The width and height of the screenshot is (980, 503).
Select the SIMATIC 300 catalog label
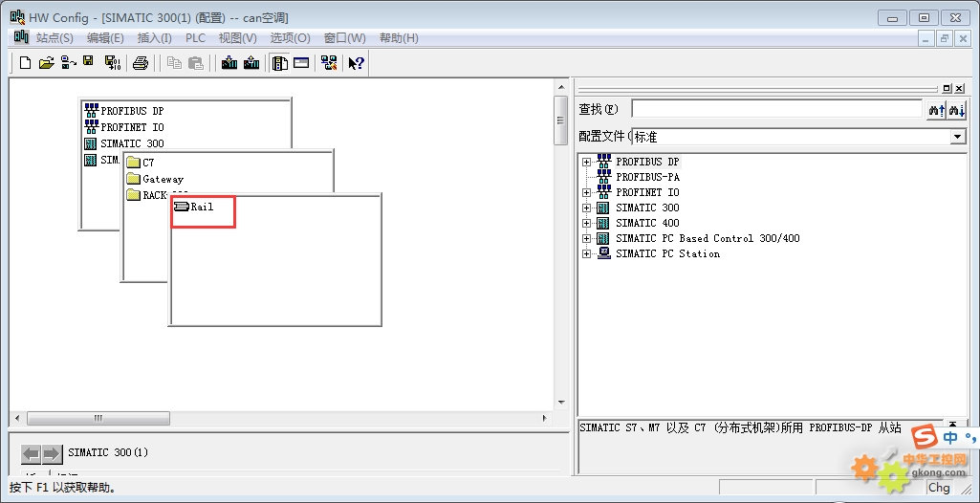647,208
